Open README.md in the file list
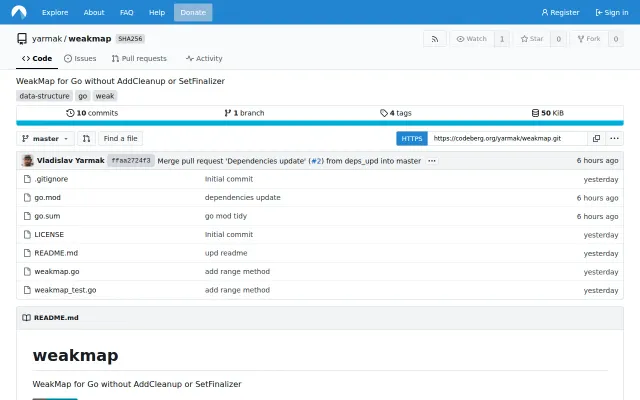Viewport: 640px width, 400px height. pos(56,253)
